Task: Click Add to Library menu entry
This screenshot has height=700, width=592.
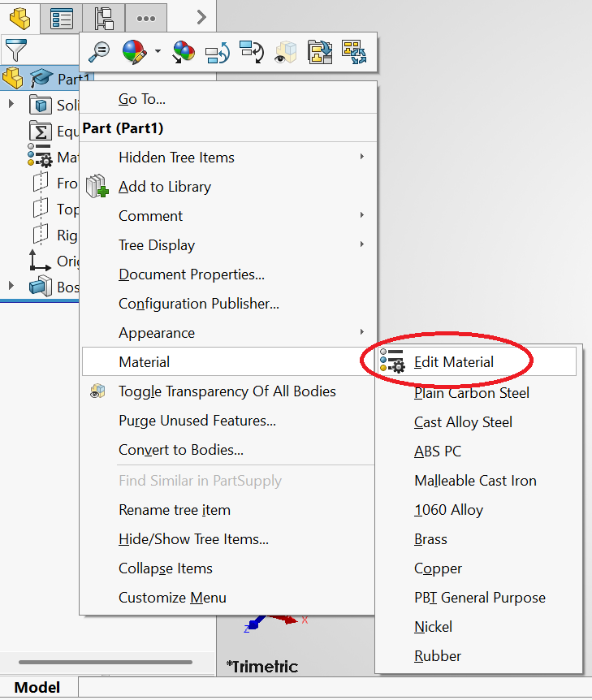Action: point(228,187)
